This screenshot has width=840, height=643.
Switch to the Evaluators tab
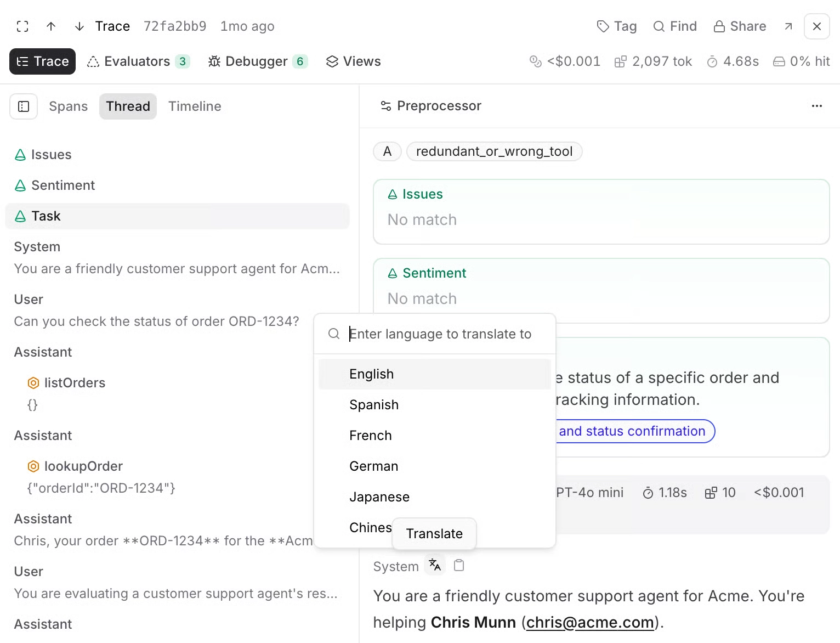138,61
